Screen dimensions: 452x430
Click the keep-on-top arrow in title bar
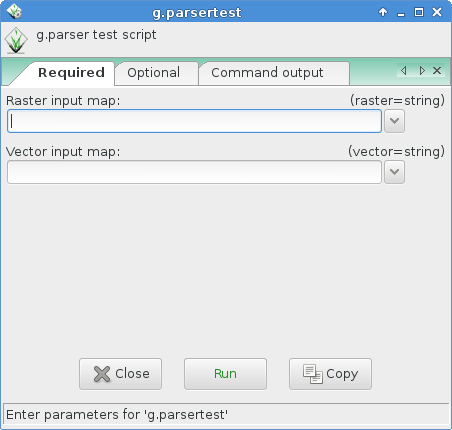(x=383, y=12)
